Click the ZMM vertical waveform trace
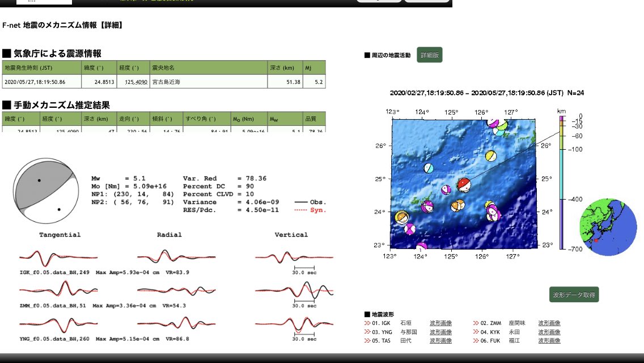Screen dimensions: 644x363 294,290
